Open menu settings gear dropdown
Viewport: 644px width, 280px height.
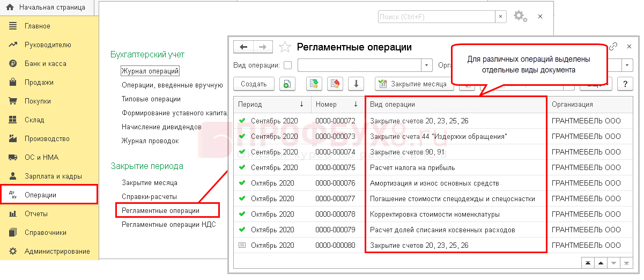[x=520, y=17]
